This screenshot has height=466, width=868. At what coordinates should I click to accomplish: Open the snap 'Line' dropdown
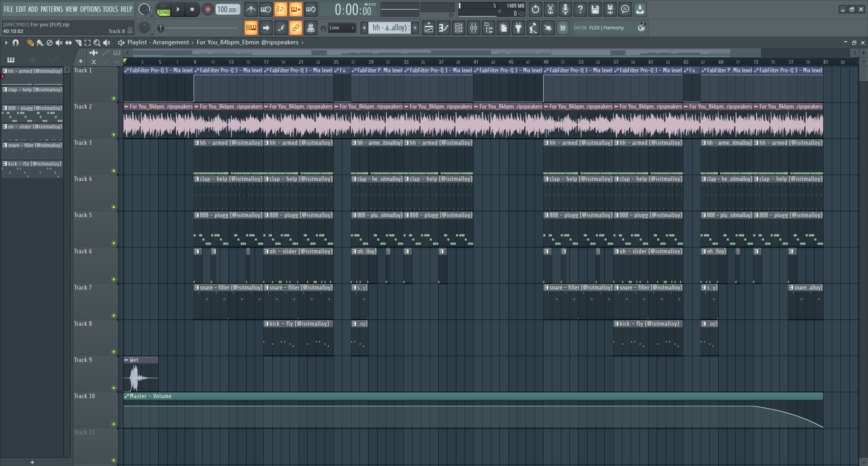tap(342, 28)
